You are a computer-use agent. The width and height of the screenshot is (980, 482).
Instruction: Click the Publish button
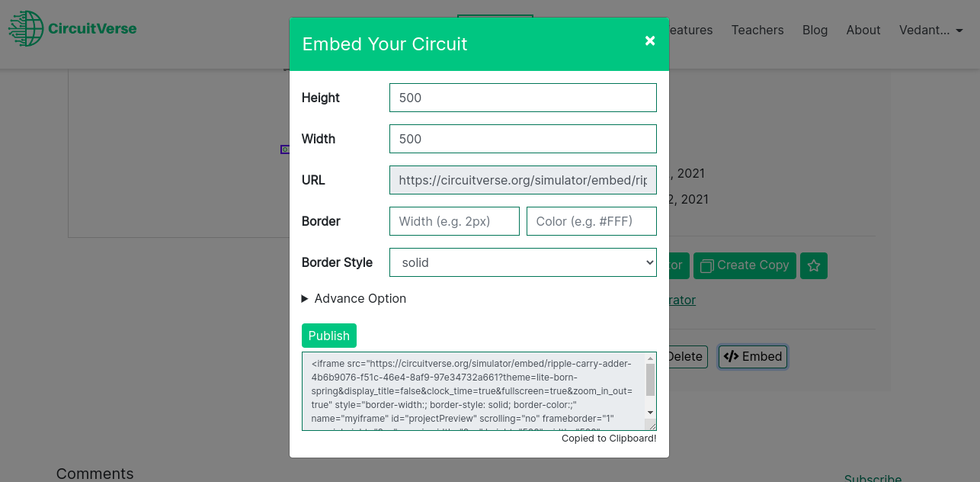pos(329,336)
